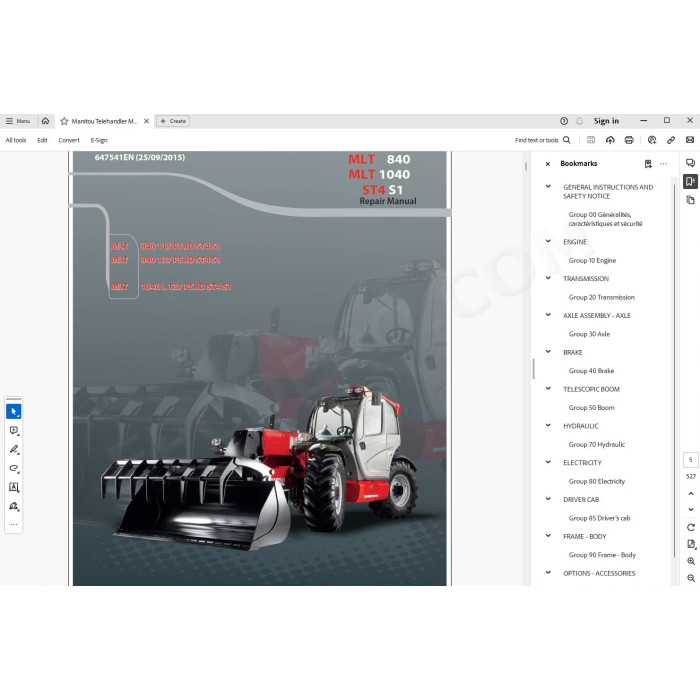Click the share with others icon
Screen dimensions: 700x700
click(x=652, y=140)
